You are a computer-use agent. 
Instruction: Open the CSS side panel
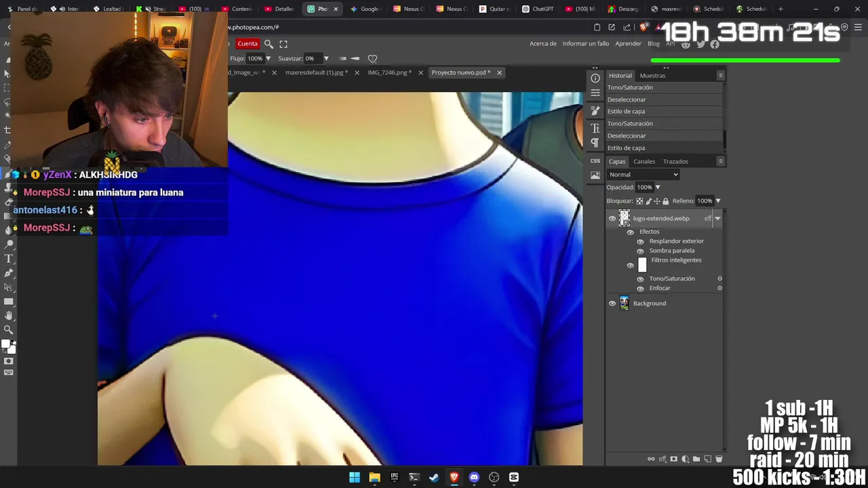click(595, 161)
